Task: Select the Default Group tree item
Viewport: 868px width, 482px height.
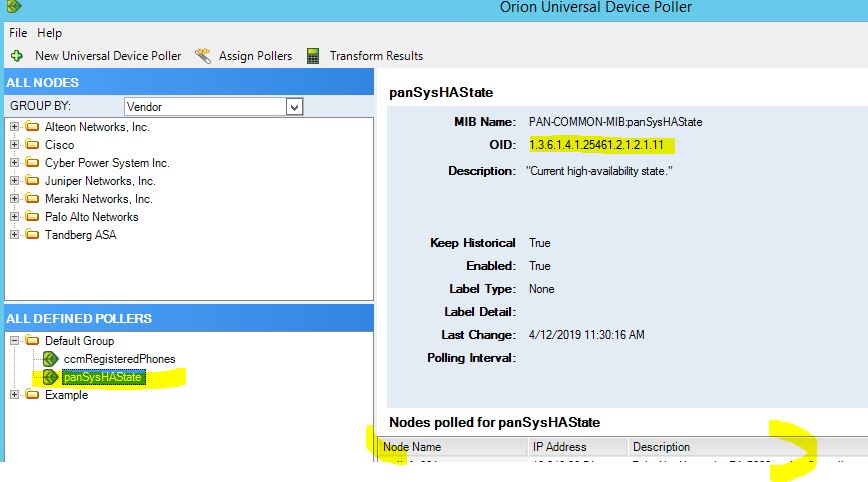Action: (x=79, y=341)
